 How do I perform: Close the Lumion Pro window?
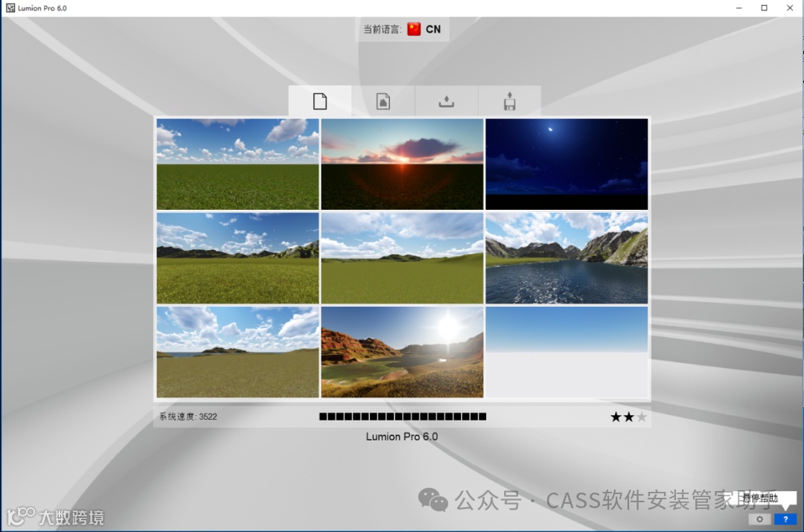(x=790, y=7)
